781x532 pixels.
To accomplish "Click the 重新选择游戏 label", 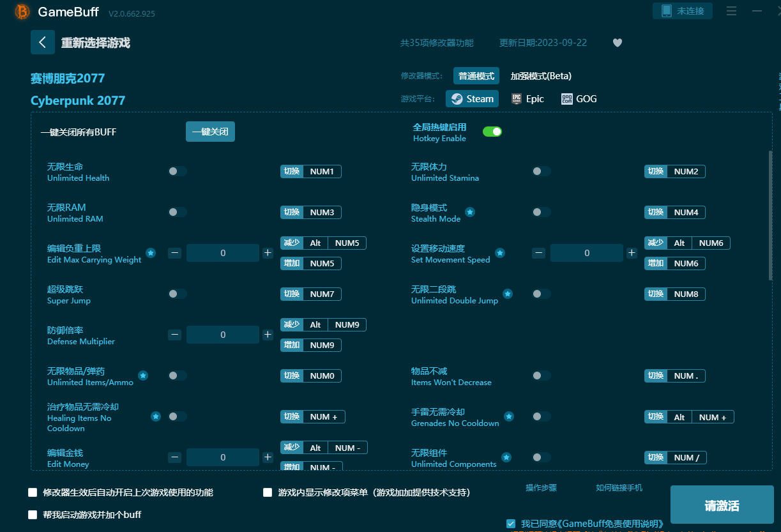I will coord(96,43).
